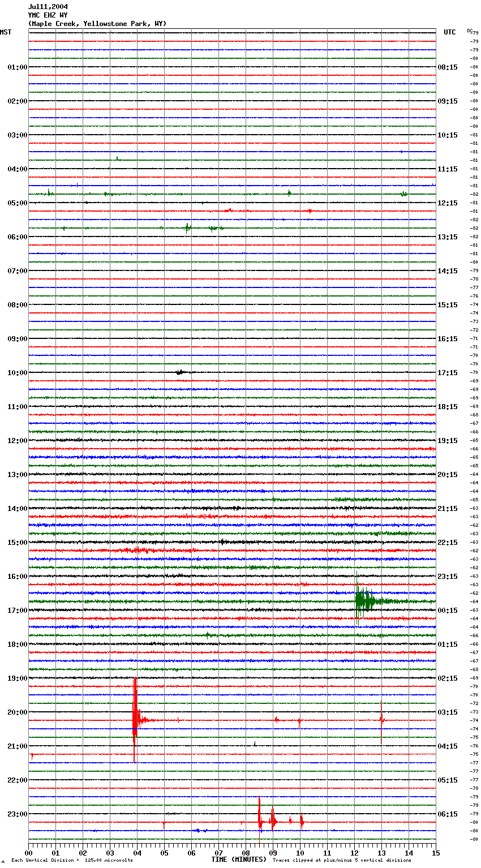Click the "Jul11,2004" date header
This screenshot has height=868, width=481.
[x=48, y=7]
